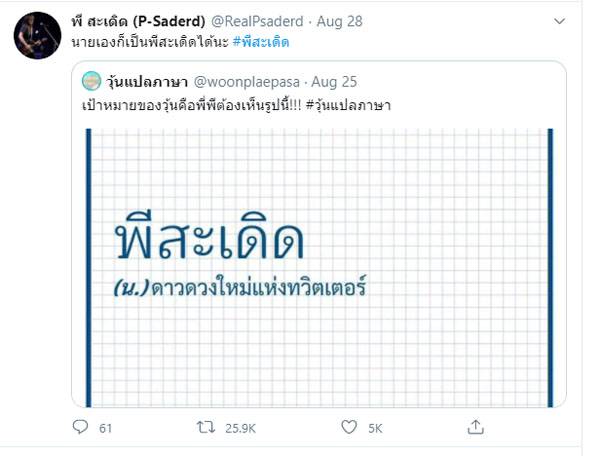Click the 25.9K retweet count
Viewport: 600px width, 456px height.
pyautogui.click(x=239, y=428)
